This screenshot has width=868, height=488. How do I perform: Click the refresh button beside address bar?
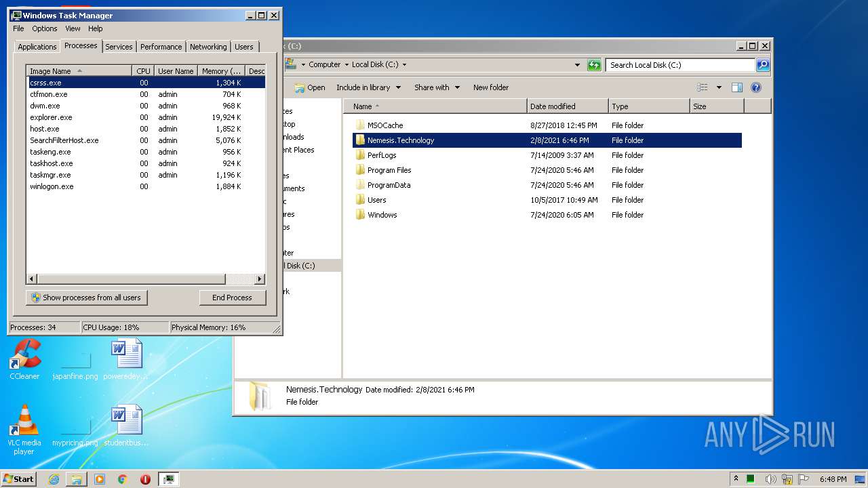point(594,65)
